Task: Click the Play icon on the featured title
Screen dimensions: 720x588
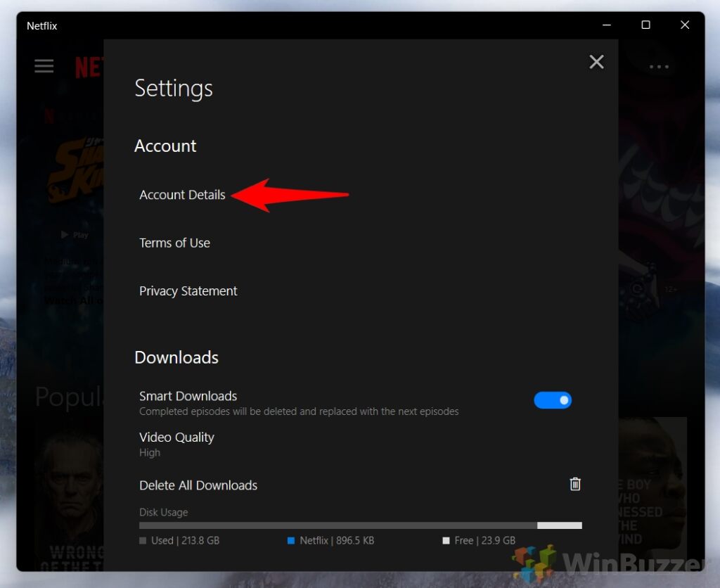Action: click(67, 234)
